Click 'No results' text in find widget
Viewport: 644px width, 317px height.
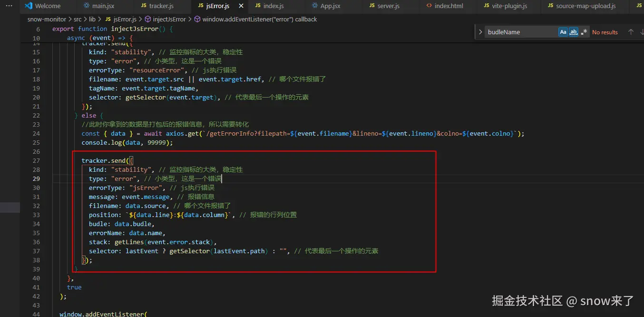(x=605, y=32)
